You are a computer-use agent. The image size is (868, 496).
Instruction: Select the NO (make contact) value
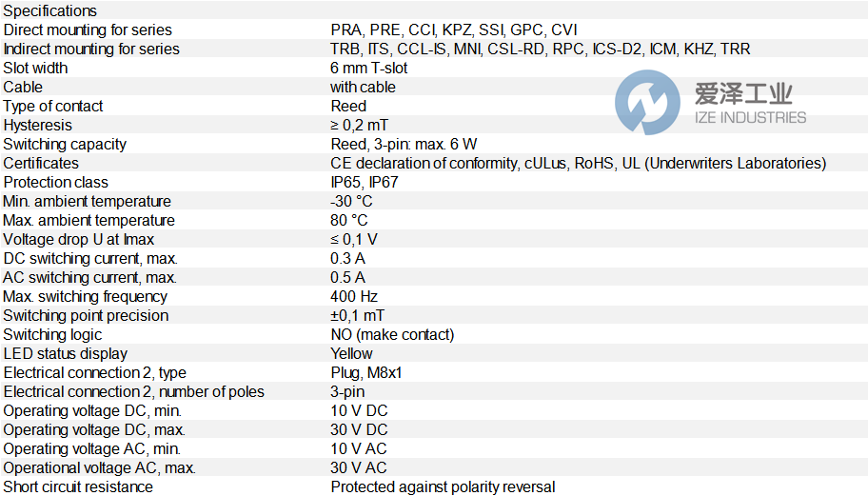coord(392,334)
